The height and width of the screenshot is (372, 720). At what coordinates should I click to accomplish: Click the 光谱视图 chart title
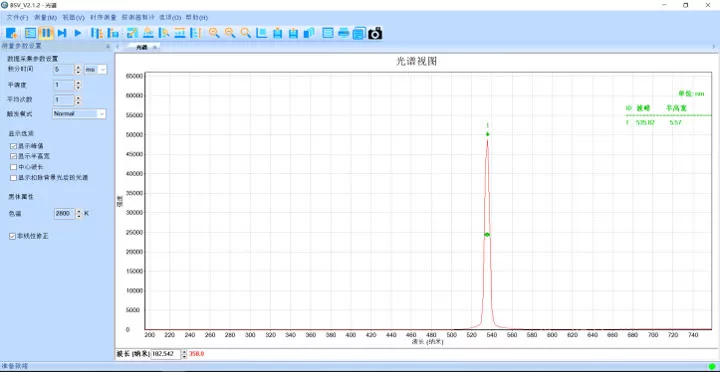click(x=416, y=62)
